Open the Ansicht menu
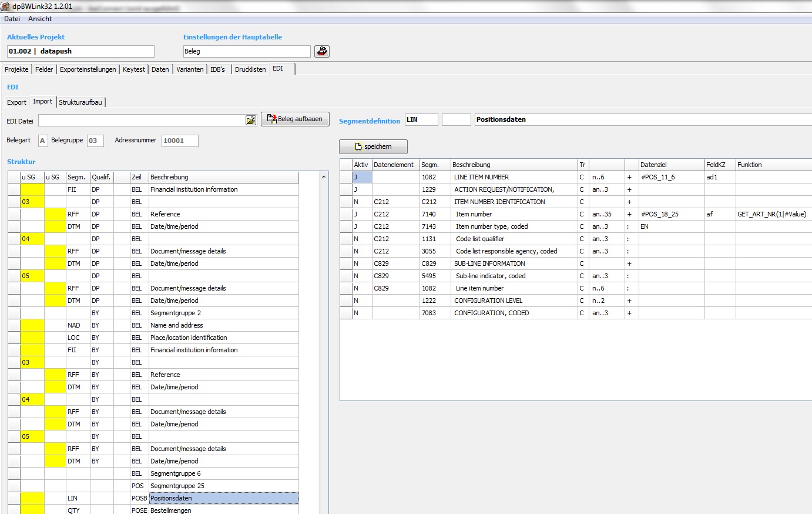 (x=40, y=19)
